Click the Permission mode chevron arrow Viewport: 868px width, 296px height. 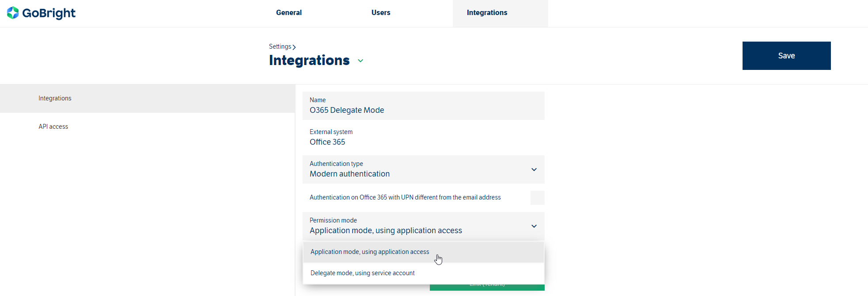534,226
